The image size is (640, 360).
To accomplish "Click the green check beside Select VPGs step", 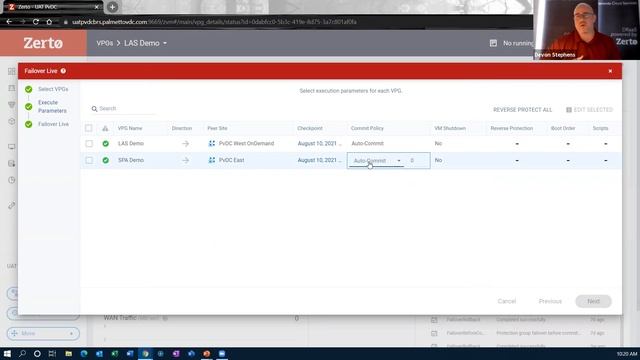I will [x=29, y=89].
